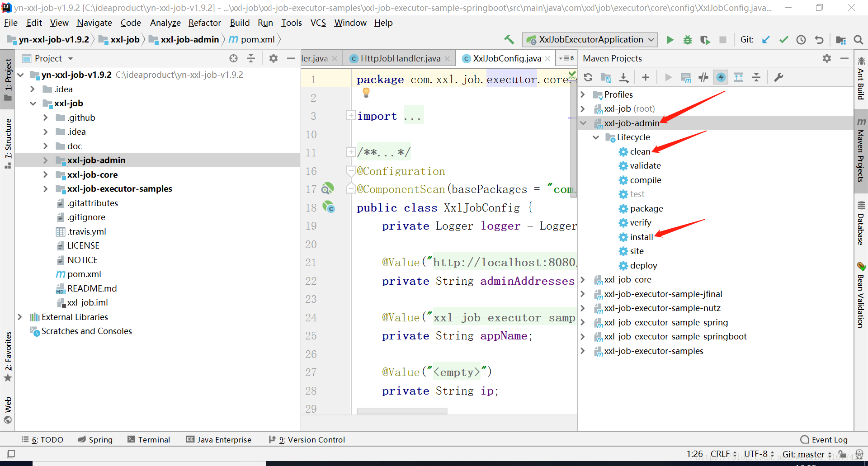The width and height of the screenshot is (868, 466).
Task: Expand the xxl-job-executor-samples folder in Project tree
Action: pos(45,189)
